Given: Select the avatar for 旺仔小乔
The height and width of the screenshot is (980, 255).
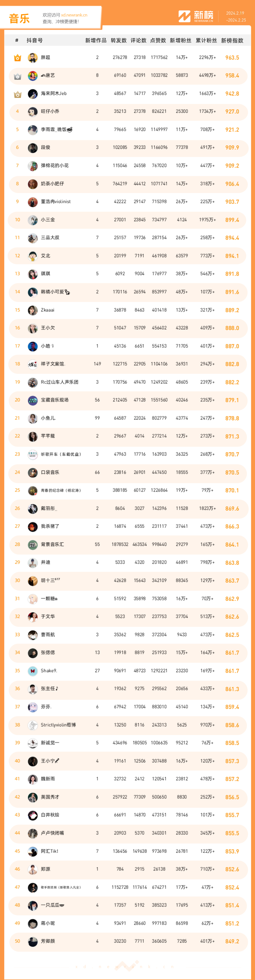Looking at the screenshot, I should (x=33, y=112).
